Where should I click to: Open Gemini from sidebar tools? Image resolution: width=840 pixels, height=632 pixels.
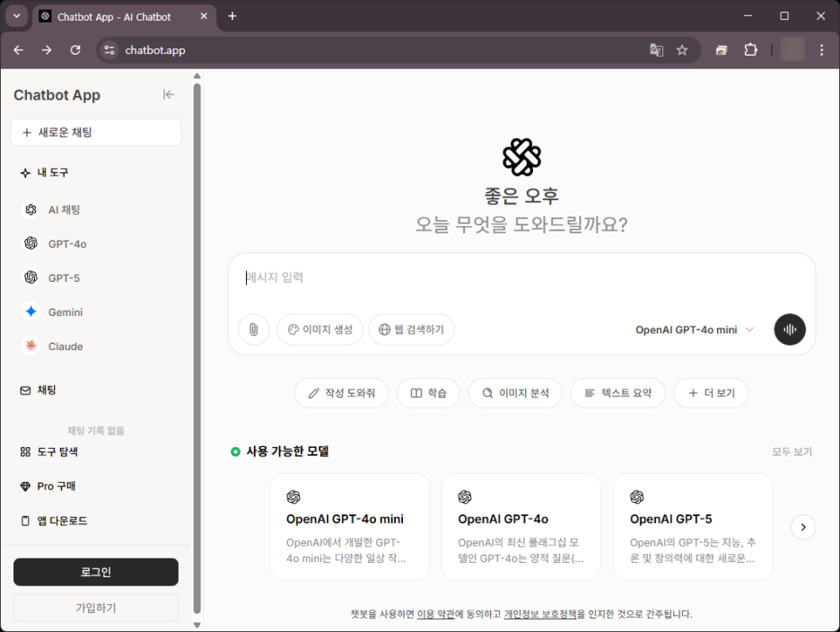pyautogui.click(x=96, y=312)
